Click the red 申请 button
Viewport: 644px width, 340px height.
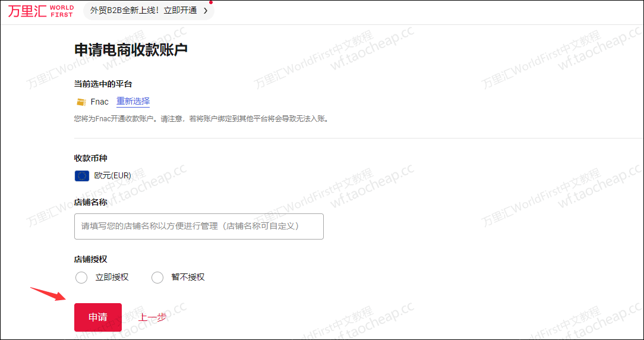(98, 317)
